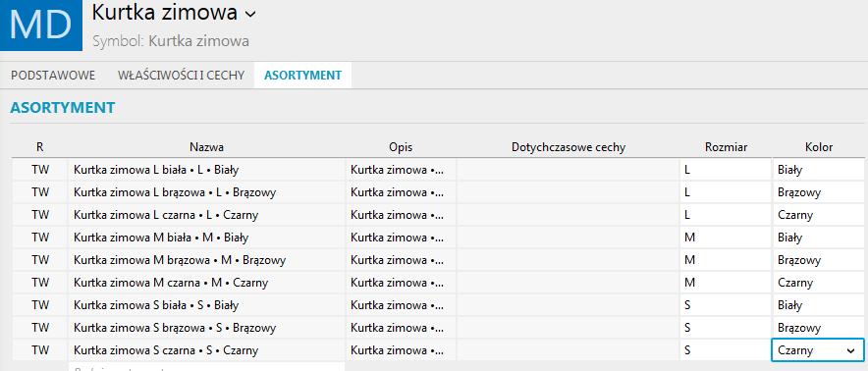Select the name cell Kurtka zimowa M brązowa
Screen dimensions: 868x371
click(x=206, y=260)
